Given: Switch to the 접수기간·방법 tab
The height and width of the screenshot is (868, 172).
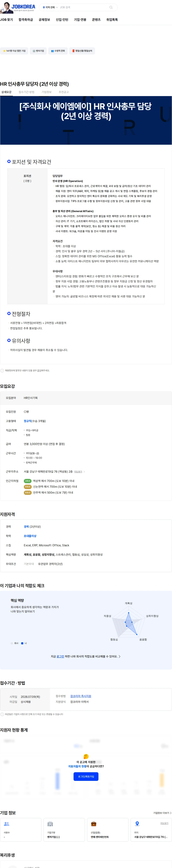Looking at the screenshot, I should click(x=27, y=92).
